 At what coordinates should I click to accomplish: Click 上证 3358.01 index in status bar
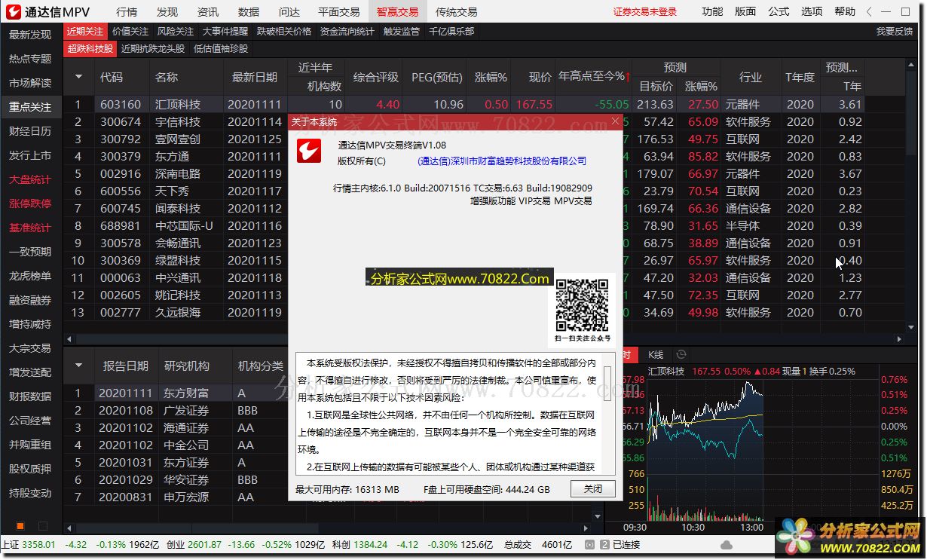(29, 545)
